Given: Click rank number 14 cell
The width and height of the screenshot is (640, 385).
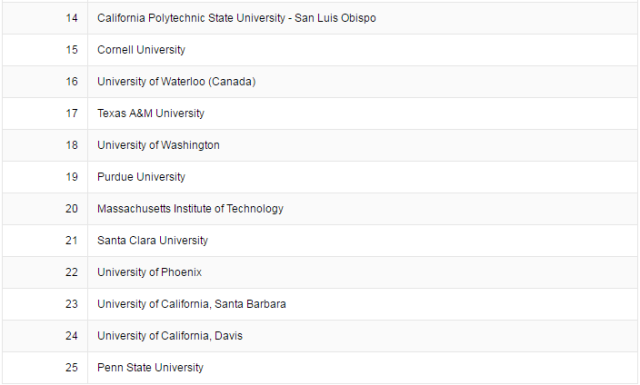Looking at the screenshot, I should point(45,18).
